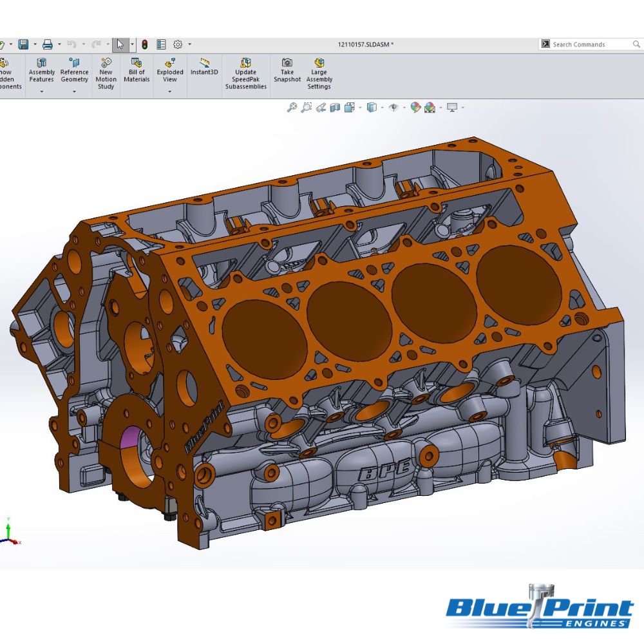The height and width of the screenshot is (644, 644).
Task: Insert a Bill of Materials
Action: [x=137, y=70]
